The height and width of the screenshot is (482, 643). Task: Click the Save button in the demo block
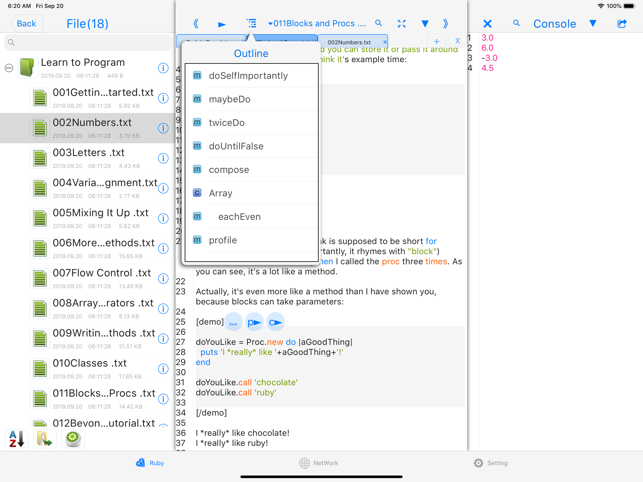pyautogui.click(x=233, y=323)
